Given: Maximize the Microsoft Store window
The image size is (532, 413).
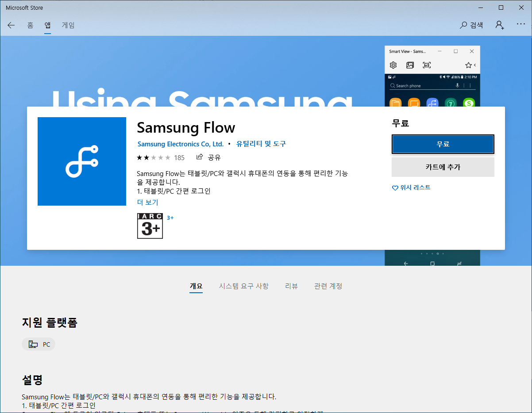Looking at the screenshot, I should click(501, 8).
